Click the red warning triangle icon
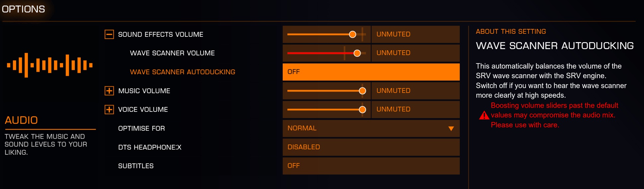The height and width of the screenshot is (189, 644). [484, 115]
